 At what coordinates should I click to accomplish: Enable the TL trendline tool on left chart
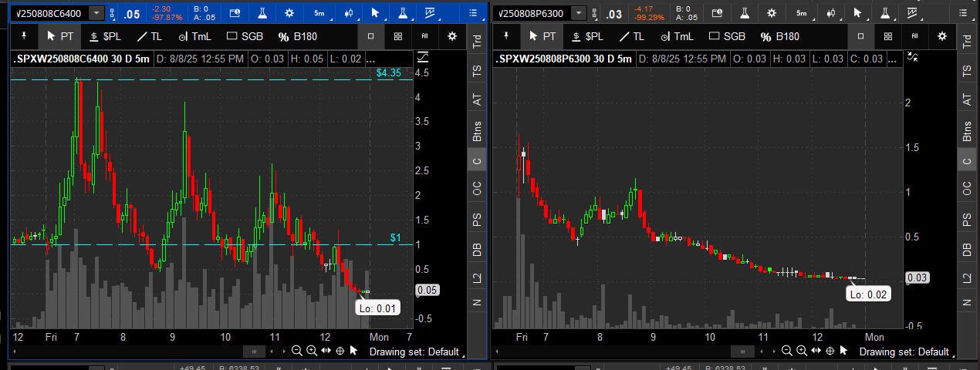pyautogui.click(x=149, y=36)
